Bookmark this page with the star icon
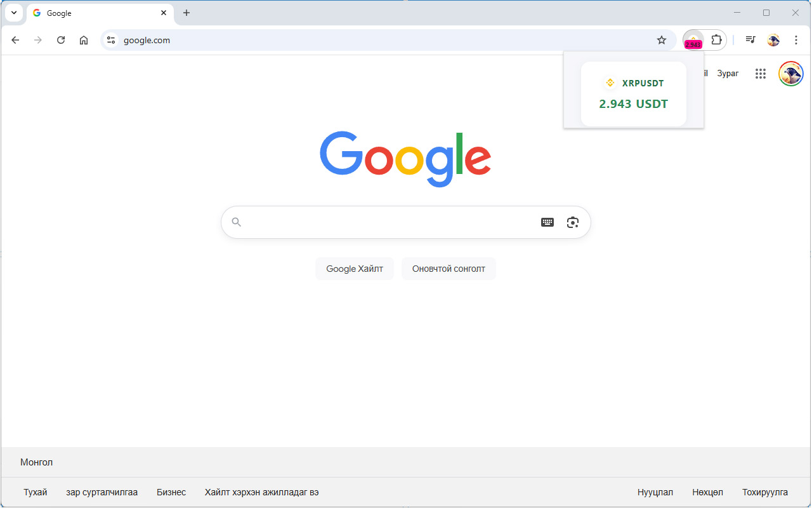The width and height of the screenshot is (812, 508). pos(662,40)
